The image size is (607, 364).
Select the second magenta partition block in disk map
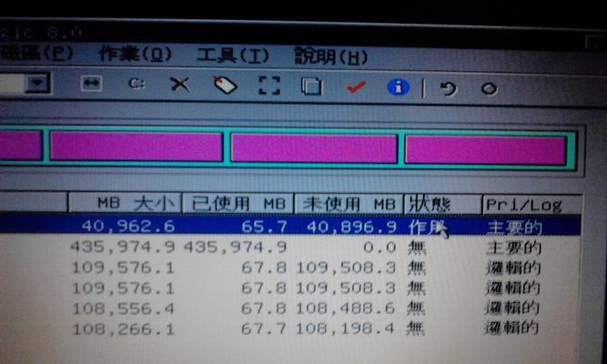coord(136,146)
